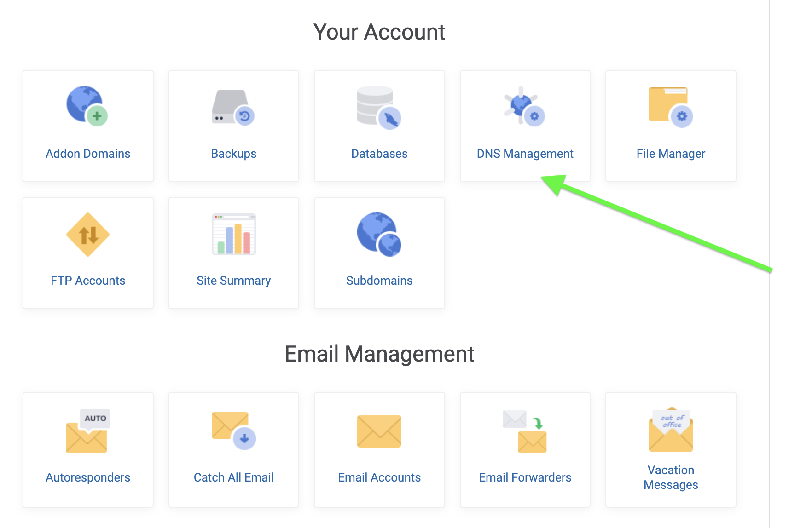Click the DNS Management globe-gear icon

pyautogui.click(x=524, y=106)
